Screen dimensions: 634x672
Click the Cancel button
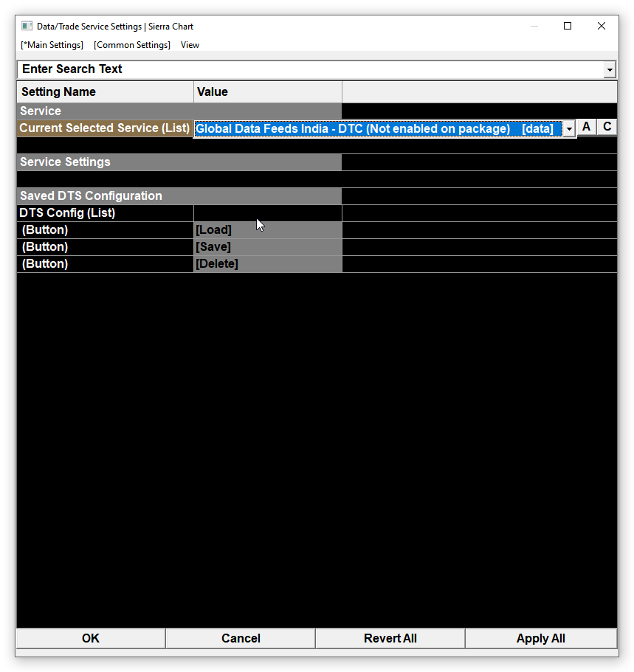click(x=241, y=638)
